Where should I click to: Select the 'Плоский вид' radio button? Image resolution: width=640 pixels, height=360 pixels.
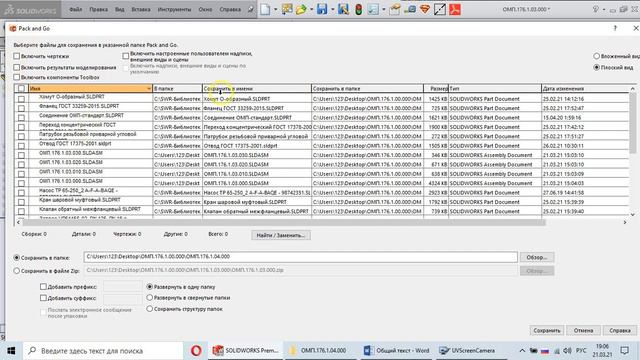(x=596, y=67)
